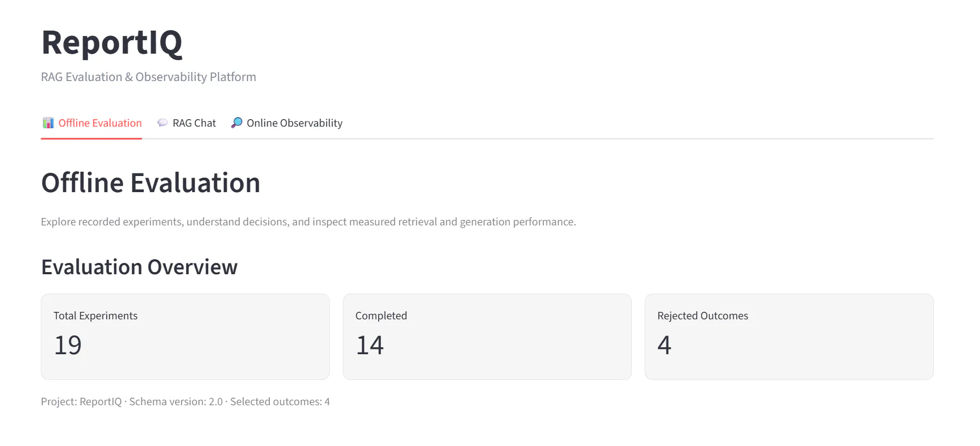This screenshot has width=980, height=446.
Task: Click the bar chart icon beside Offline Evaluation
Action: (48, 123)
